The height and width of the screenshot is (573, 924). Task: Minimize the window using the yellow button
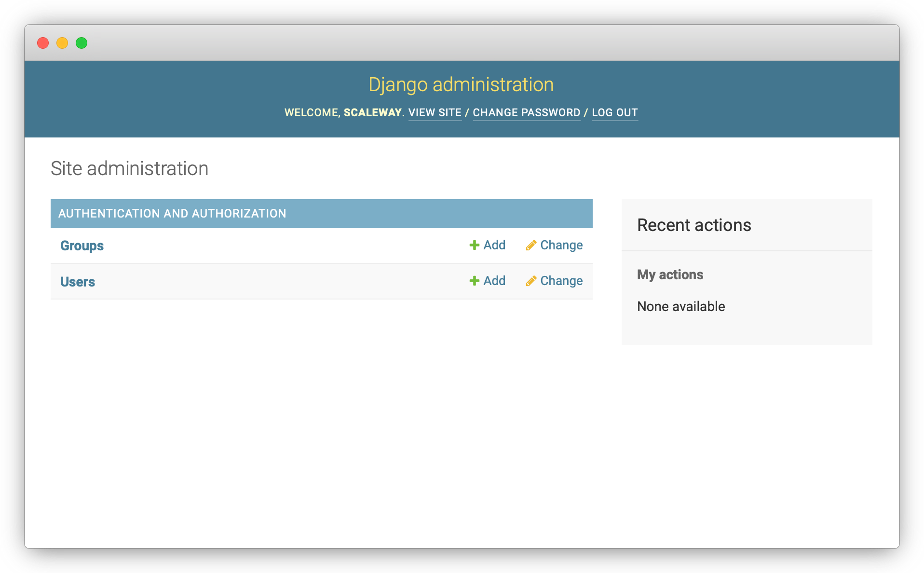coord(62,43)
